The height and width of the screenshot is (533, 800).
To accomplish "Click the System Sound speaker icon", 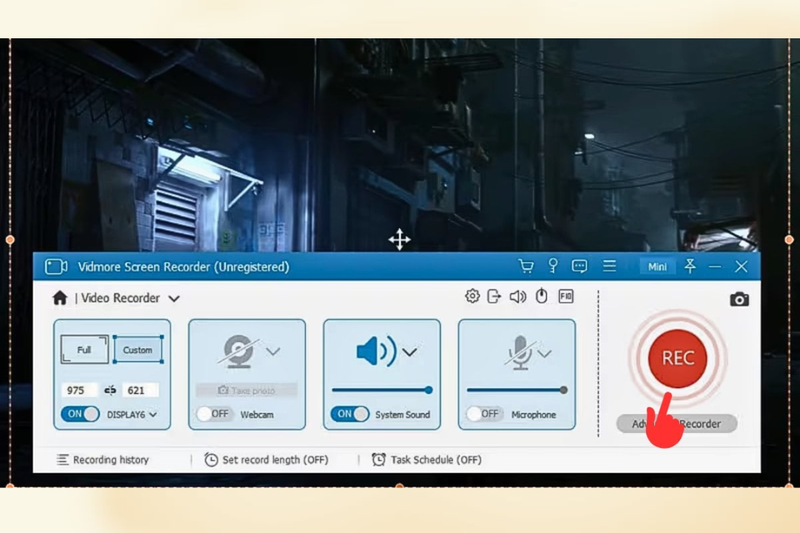I will point(377,351).
